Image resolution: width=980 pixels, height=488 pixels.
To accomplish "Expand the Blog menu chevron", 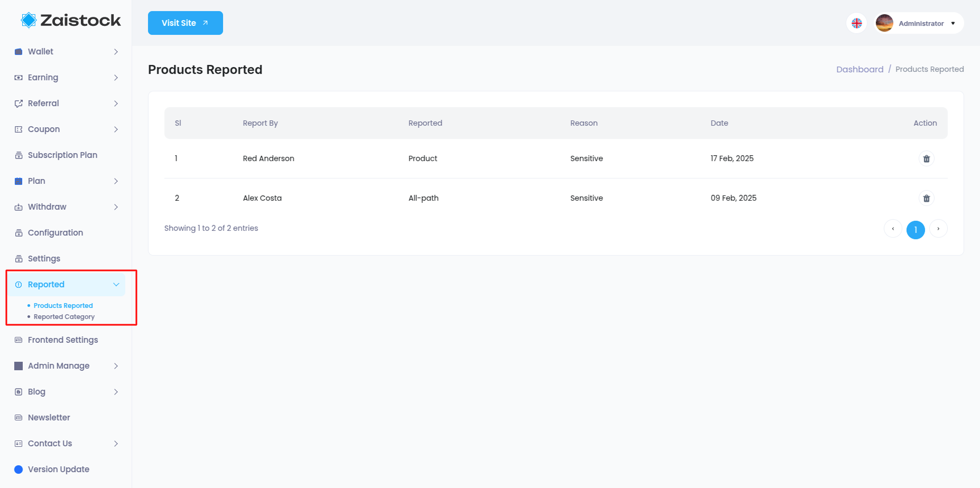I will coord(116,392).
